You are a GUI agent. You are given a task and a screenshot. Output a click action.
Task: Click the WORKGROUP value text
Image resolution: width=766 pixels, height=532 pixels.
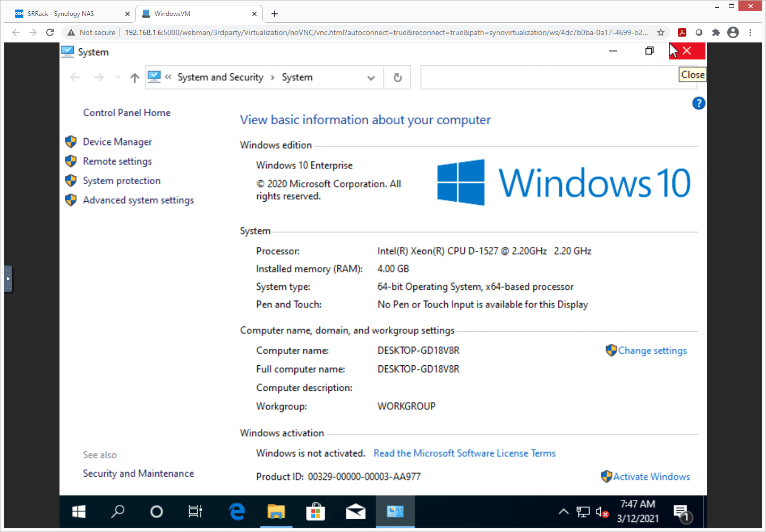point(406,406)
